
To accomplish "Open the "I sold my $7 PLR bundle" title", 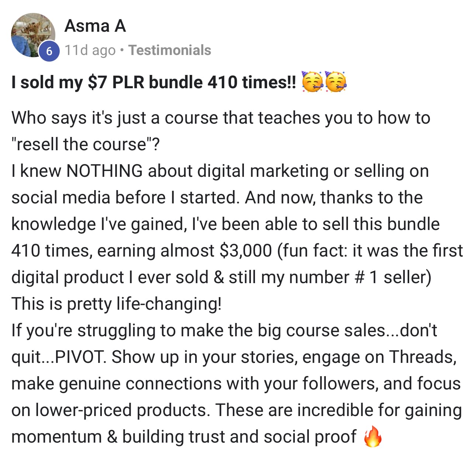I will tap(154, 82).
